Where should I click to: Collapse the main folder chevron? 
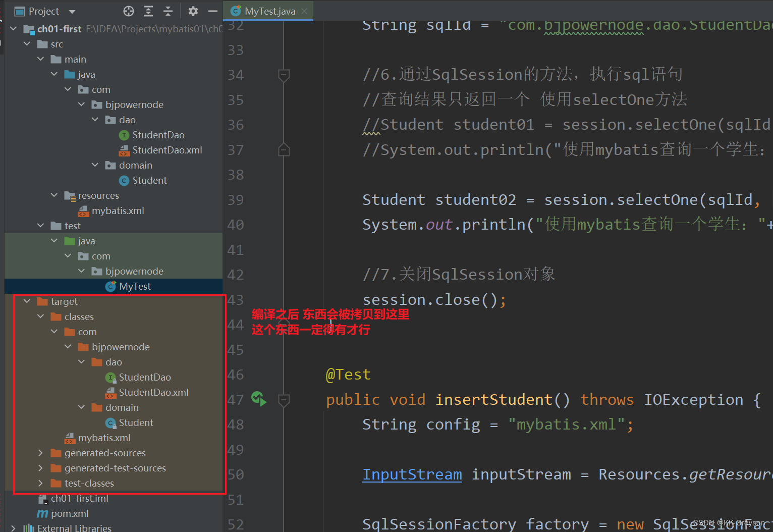tap(41, 59)
